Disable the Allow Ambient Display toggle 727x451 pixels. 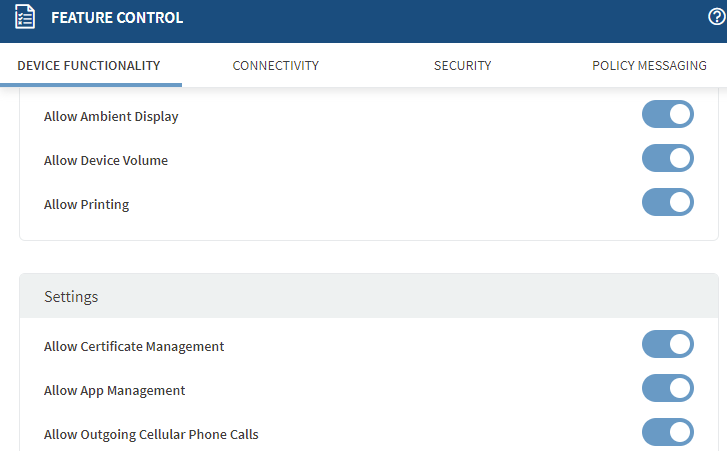point(667,115)
